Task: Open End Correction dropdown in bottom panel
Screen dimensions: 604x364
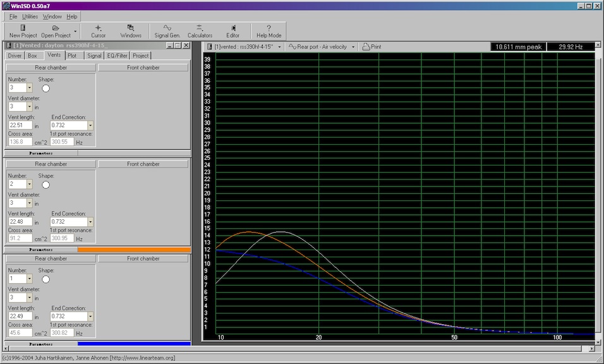Action: tap(90, 317)
